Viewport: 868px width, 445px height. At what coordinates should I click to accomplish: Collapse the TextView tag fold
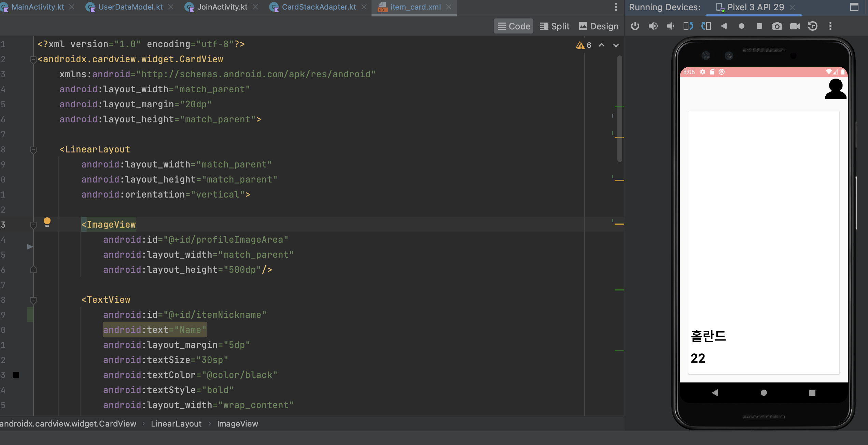[x=33, y=300]
